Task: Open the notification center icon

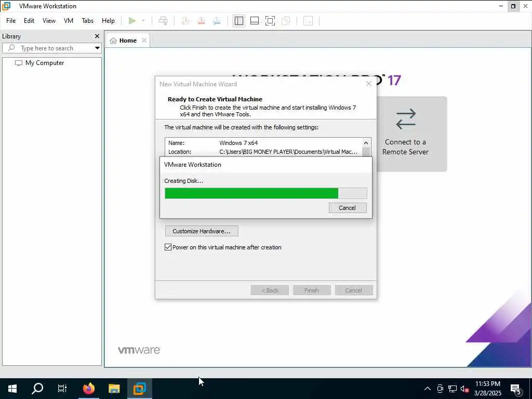Action: coord(516,389)
